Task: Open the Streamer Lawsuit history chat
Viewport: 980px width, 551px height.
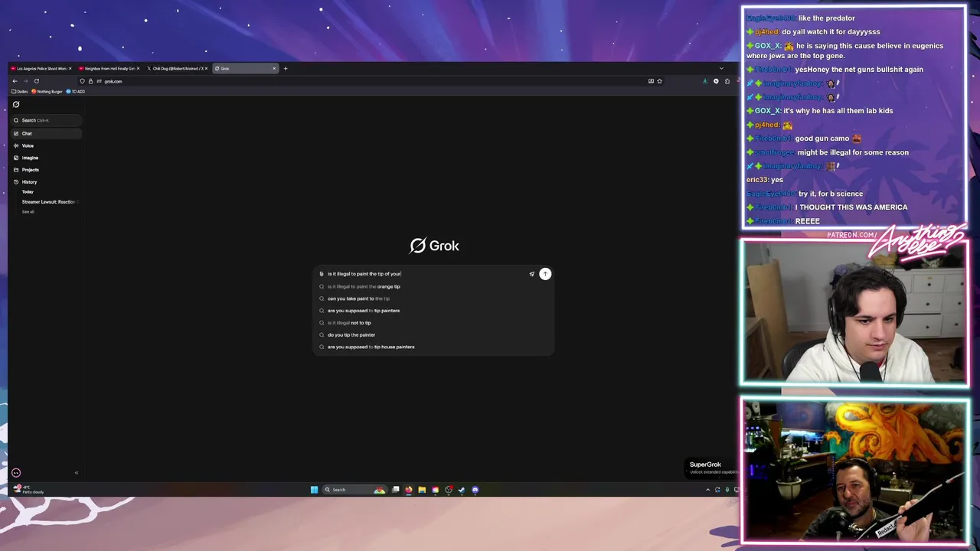Action: coord(50,202)
